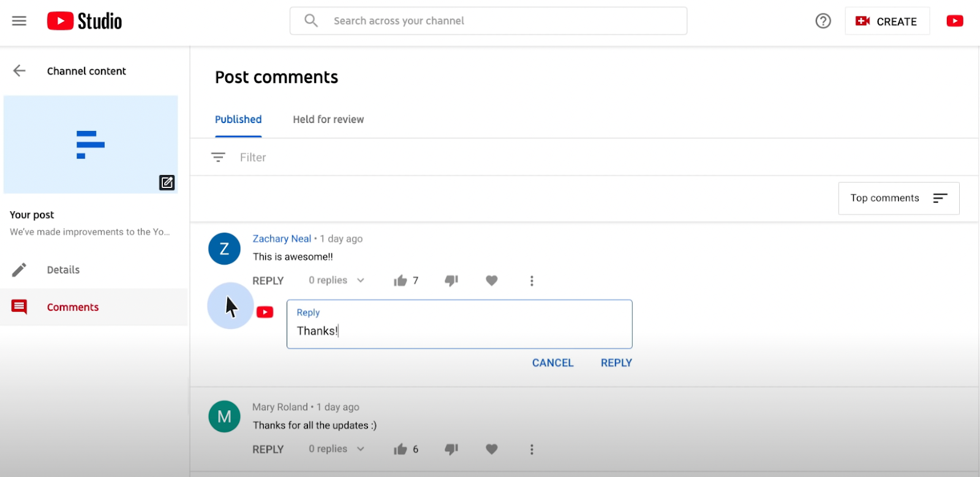
Task: Dislike Mary Roland's comment
Action: [451, 449]
